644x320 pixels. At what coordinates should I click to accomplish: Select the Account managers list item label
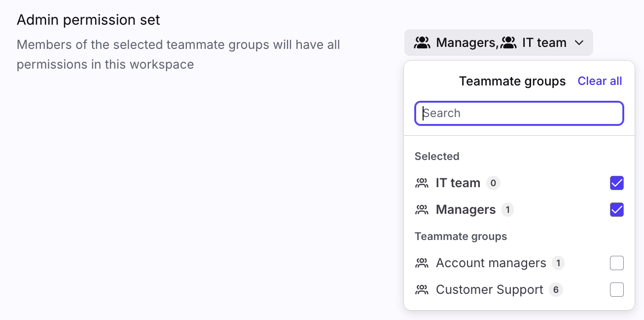[491, 263]
